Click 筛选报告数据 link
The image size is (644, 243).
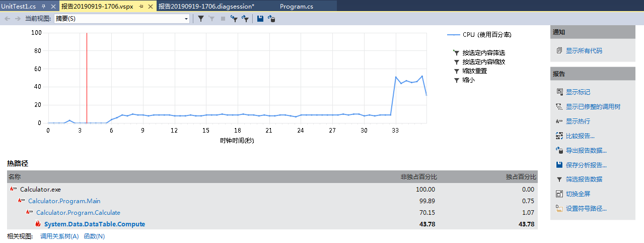point(584,179)
